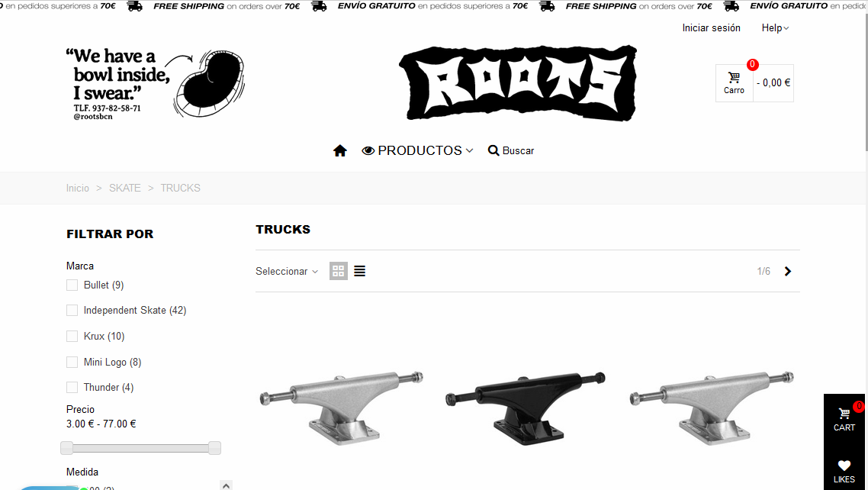Click Iniciar sesión login link

(712, 27)
